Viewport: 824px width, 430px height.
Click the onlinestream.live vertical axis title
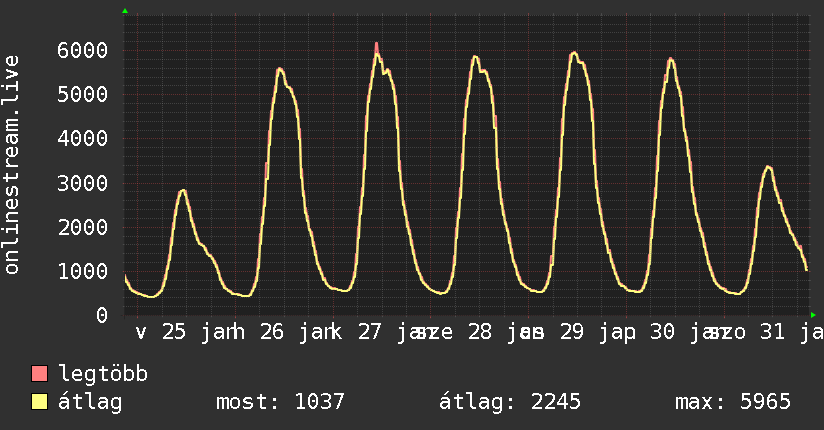point(12,165)
